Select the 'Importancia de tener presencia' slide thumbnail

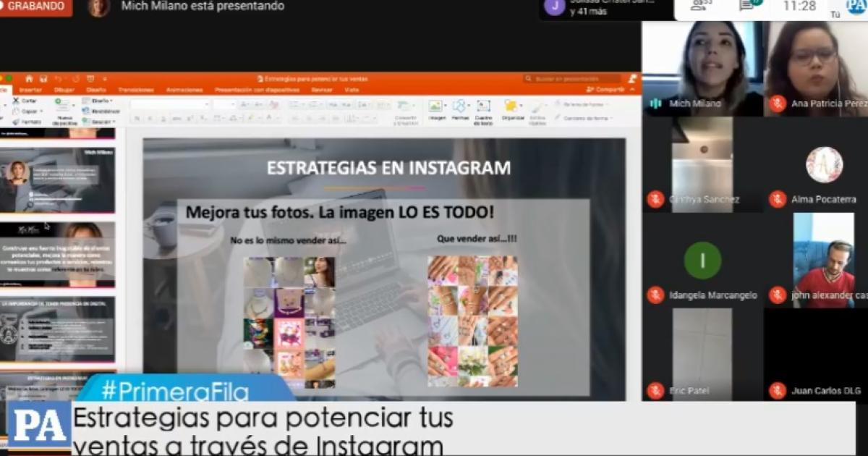[57, 329]
